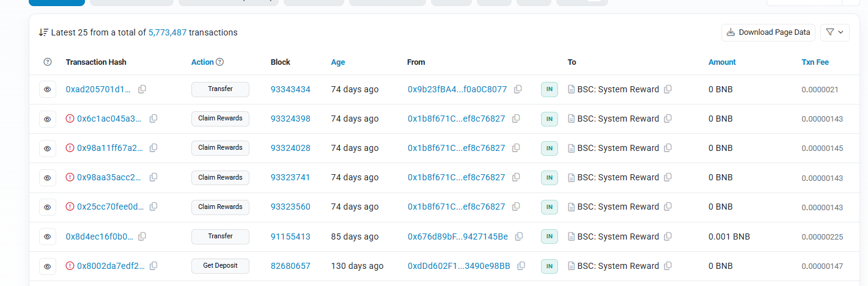
Task: Open total 5,773,487 transactions link
Action: tap(167, 32)
